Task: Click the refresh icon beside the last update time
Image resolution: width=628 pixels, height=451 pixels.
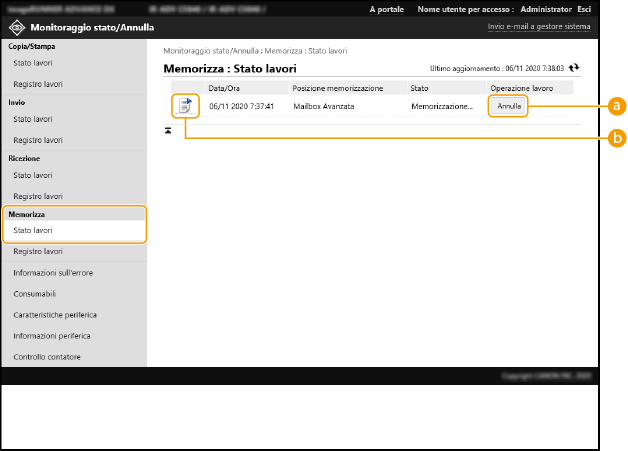Action: pyautogui.click(x=574, y=69)
